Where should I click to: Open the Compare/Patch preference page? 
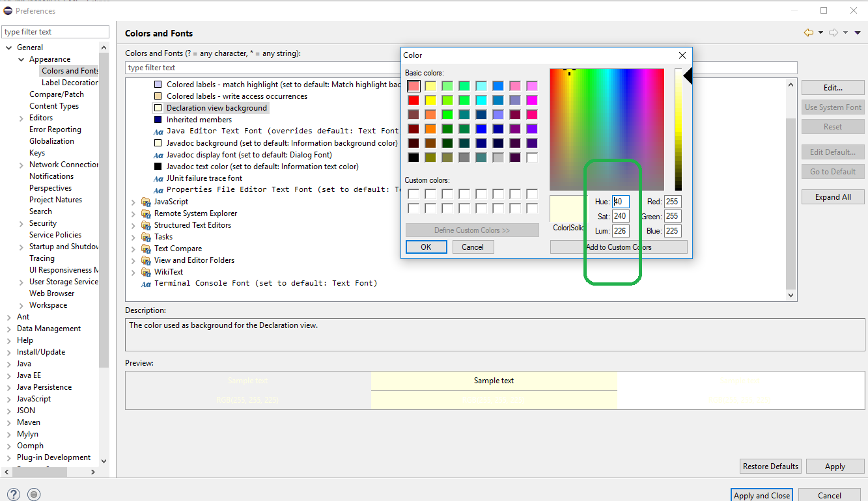coord(57,94)
